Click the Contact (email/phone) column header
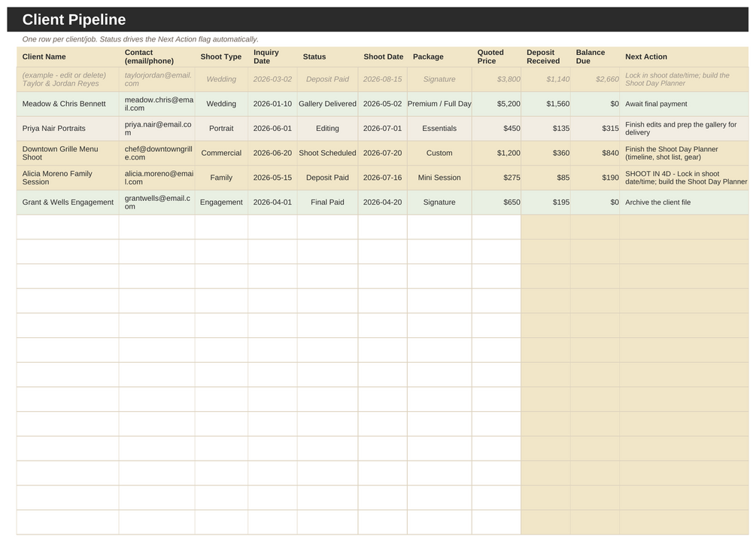 point(156,56)
